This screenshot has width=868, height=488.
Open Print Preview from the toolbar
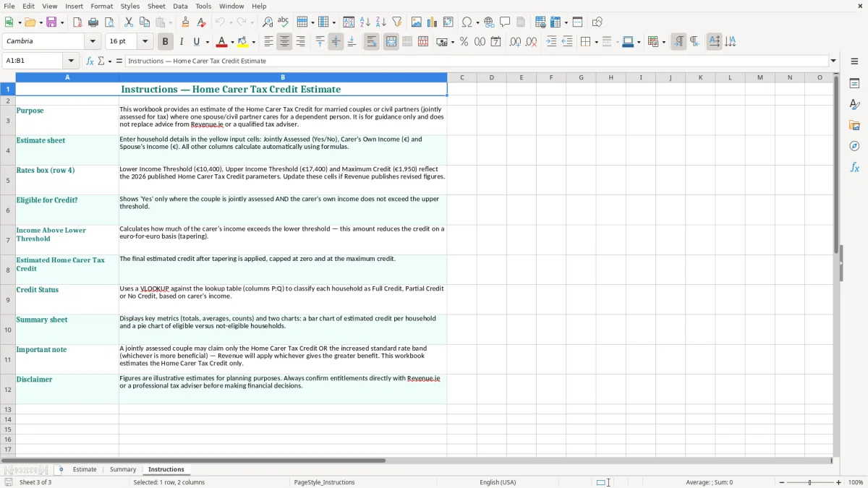[109, 22]
